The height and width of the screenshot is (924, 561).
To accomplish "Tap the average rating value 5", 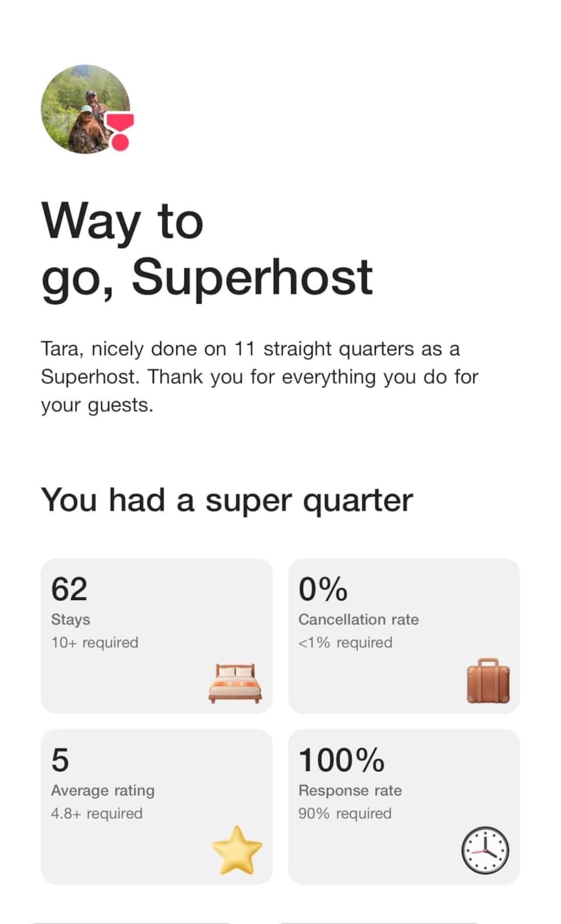I will [60, 759].
